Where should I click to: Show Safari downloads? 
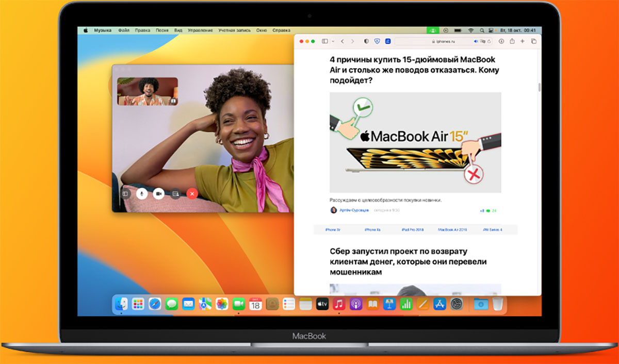click(501, 41)
